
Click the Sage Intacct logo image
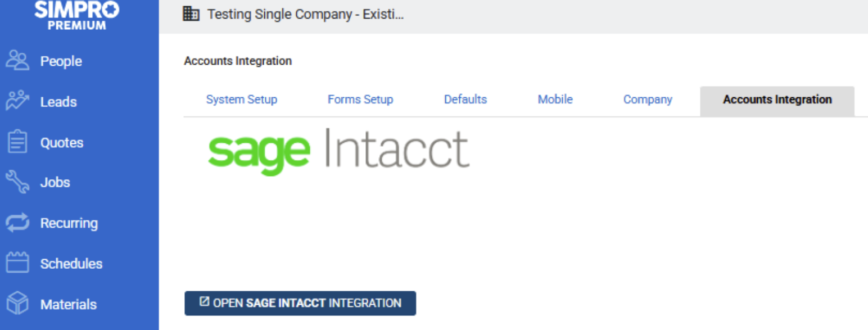[338, 150]
